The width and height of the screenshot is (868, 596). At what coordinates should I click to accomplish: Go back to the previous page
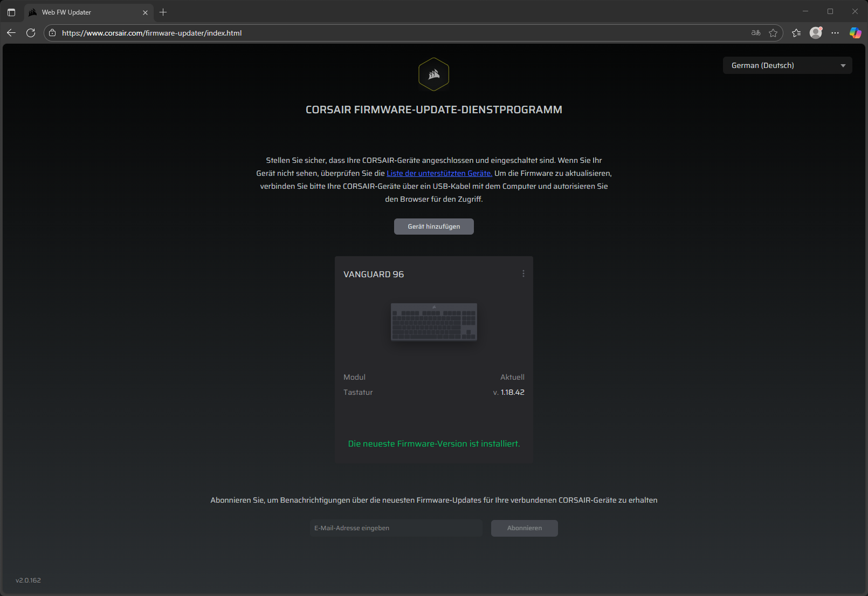click(x=11, y=33)
